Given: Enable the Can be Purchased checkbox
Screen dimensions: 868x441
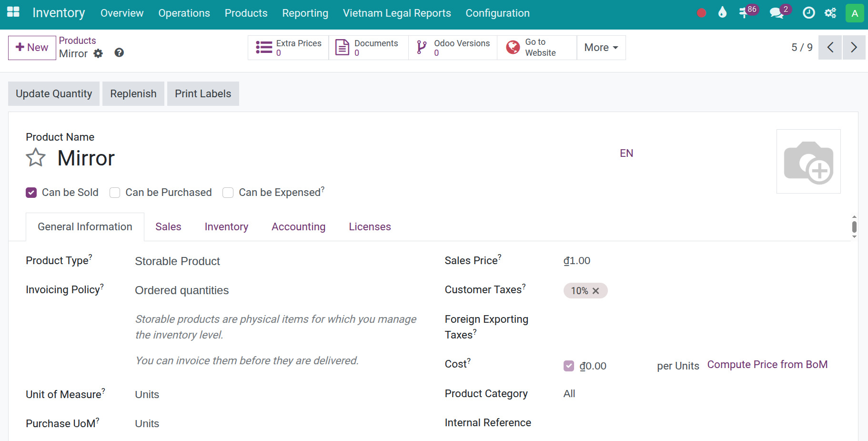Looking at the screenshot, I should click(115, 193).
